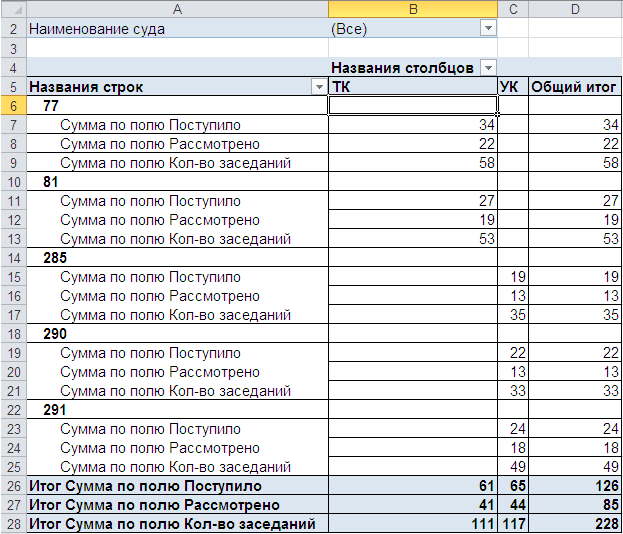Click ТК value 27 in row 11
The width and height of the screenshot is (623, 534).
pyautogui.click(x=413, y=201)
